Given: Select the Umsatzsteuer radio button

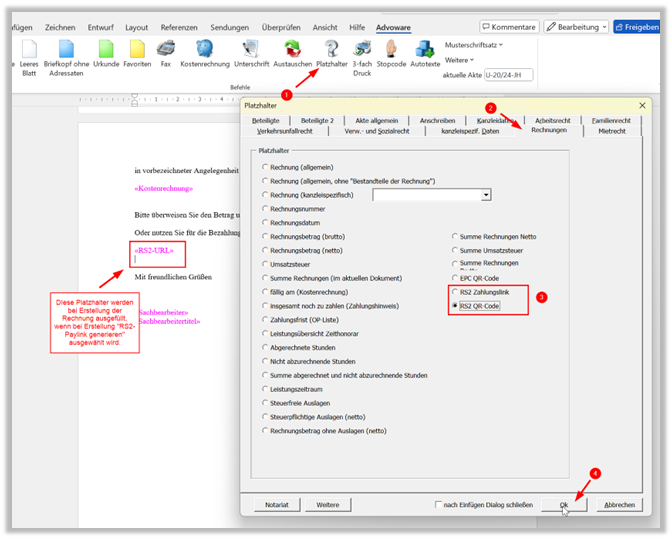Looking at the screenshot, I should tap(265, 264).
